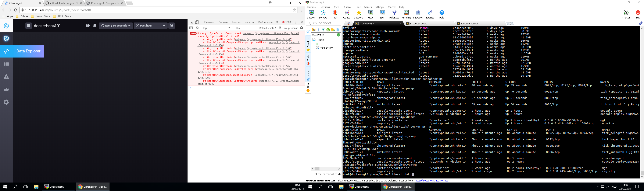The height and width of the screenshot is (191, 644).
Task: Open Chronograf Configuration gear icon
Action: click(x=6, y=102)
